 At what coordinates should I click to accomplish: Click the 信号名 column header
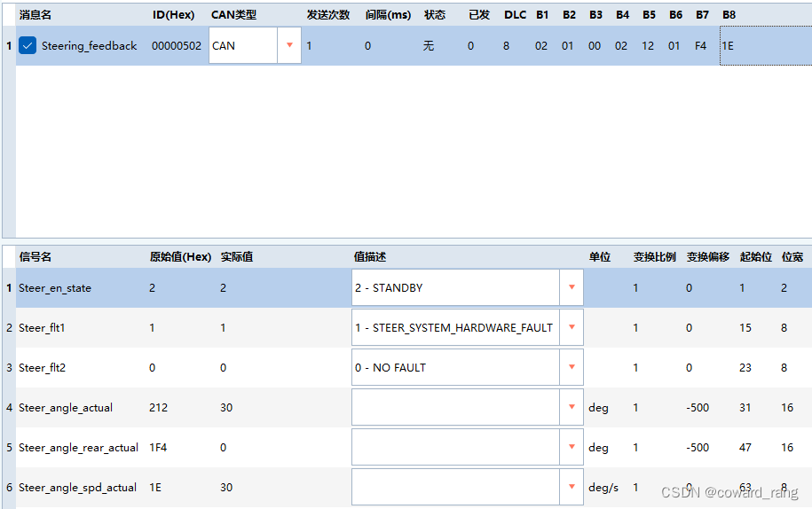pos(35,256)
